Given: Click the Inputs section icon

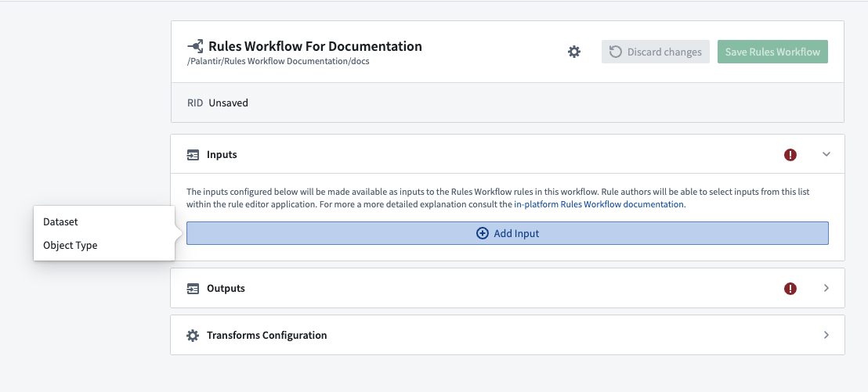Looking at the screenshot, I should [193, 155].
